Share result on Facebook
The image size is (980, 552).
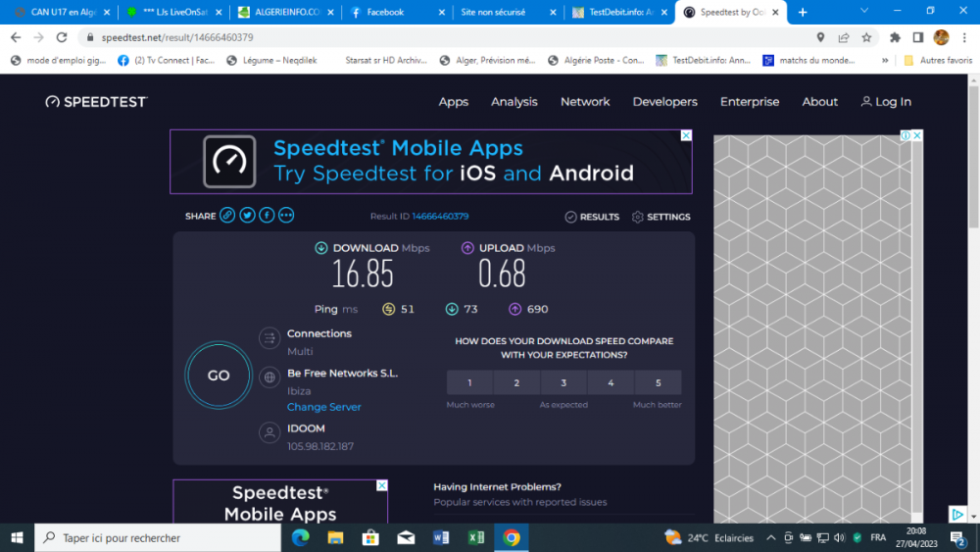tap(267, 216)
